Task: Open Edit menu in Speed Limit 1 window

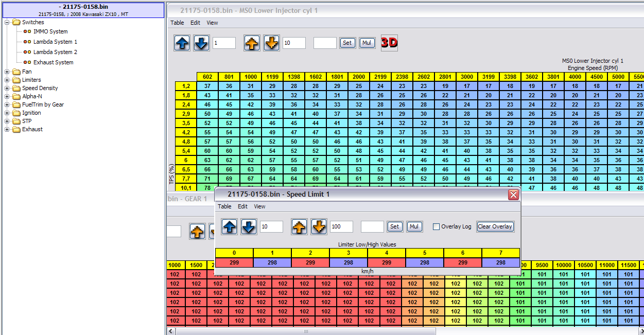Action: click(242, 206)
